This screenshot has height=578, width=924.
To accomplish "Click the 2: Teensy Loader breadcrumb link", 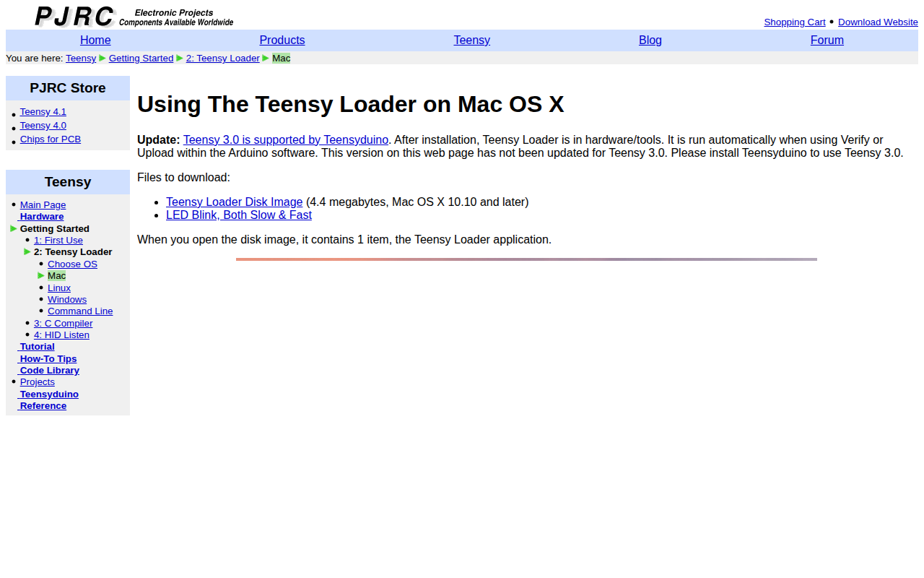I will (x=223, y=59).
